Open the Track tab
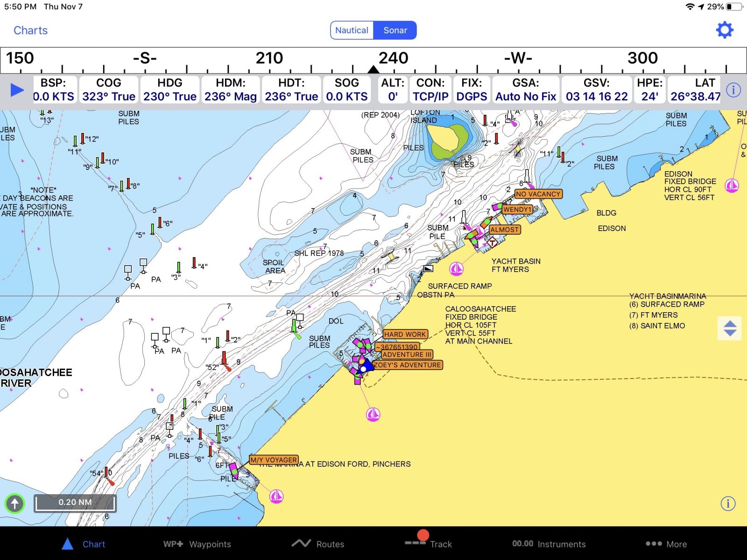 pos(429,540)
